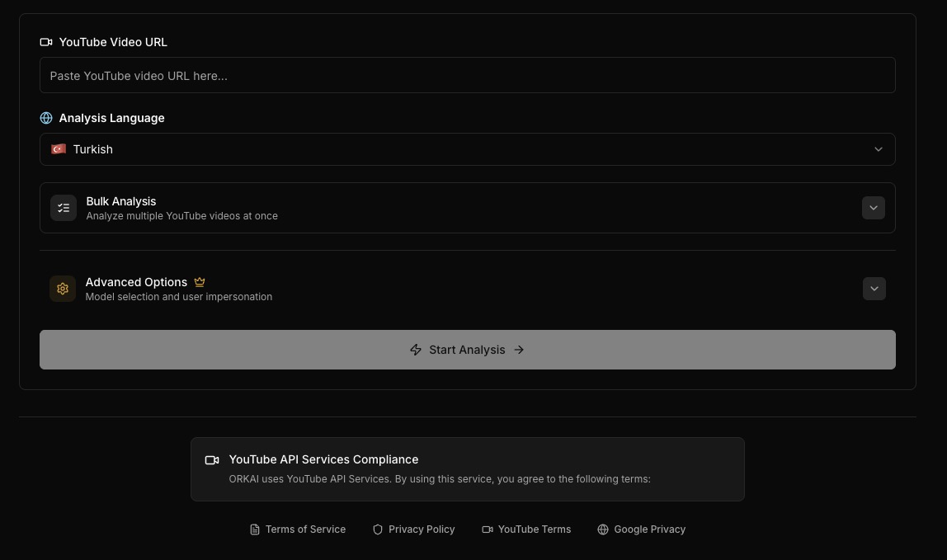Click the Bulk Analysis checklist icon

[64, 208]
